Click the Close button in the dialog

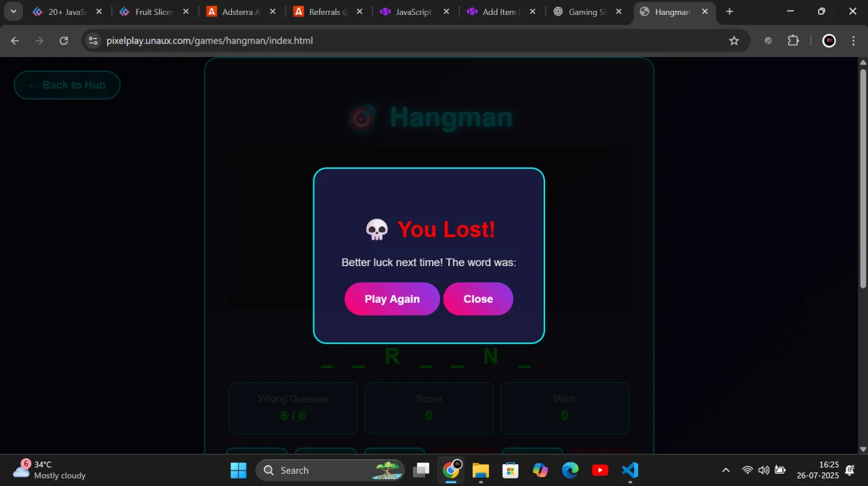478,299
